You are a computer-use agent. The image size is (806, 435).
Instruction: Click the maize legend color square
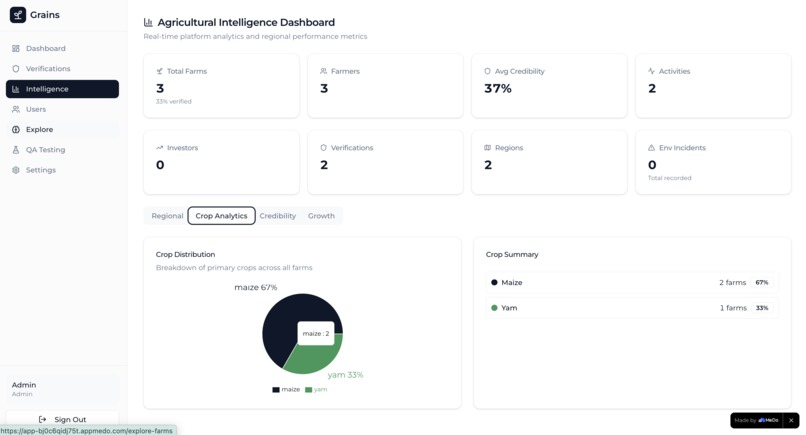pos(276,390)
